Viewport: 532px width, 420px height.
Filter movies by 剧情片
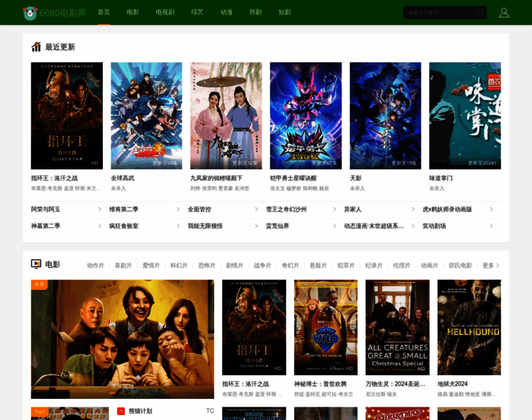[234, 265]
